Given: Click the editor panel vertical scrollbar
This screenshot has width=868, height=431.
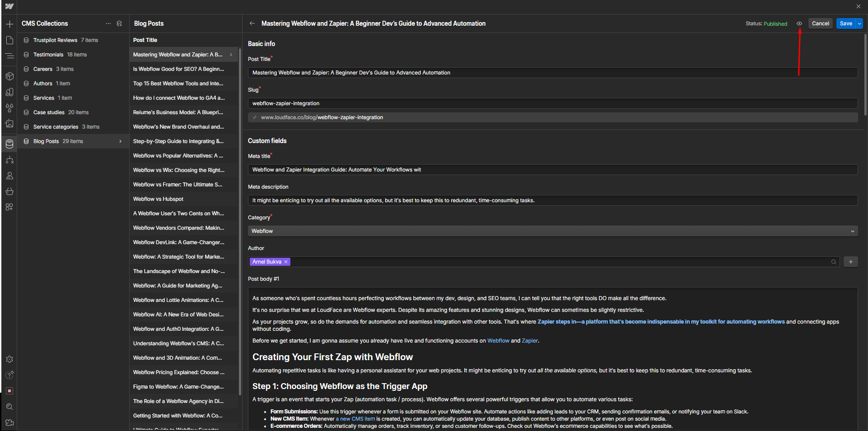Looking at the screenshot, I should [865, 74].
